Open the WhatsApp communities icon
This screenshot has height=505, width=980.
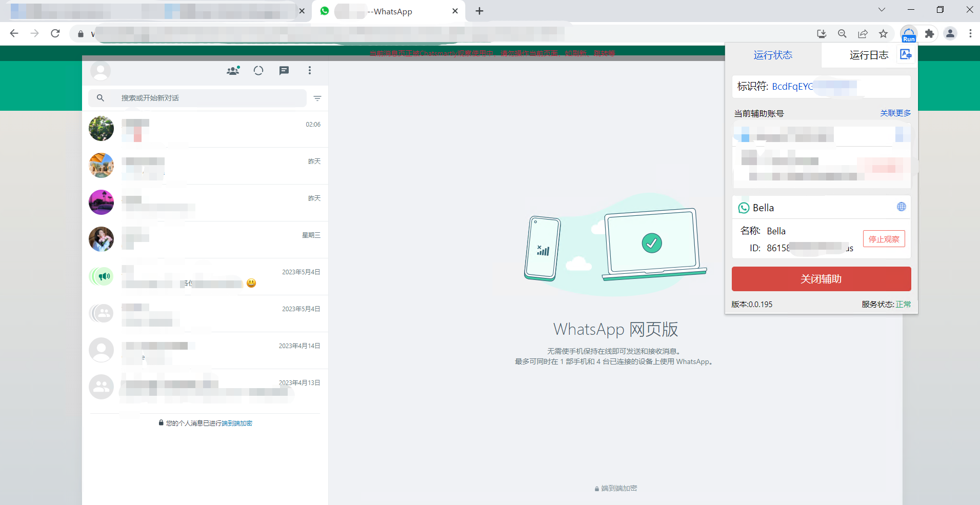click(x=233, y=71)
